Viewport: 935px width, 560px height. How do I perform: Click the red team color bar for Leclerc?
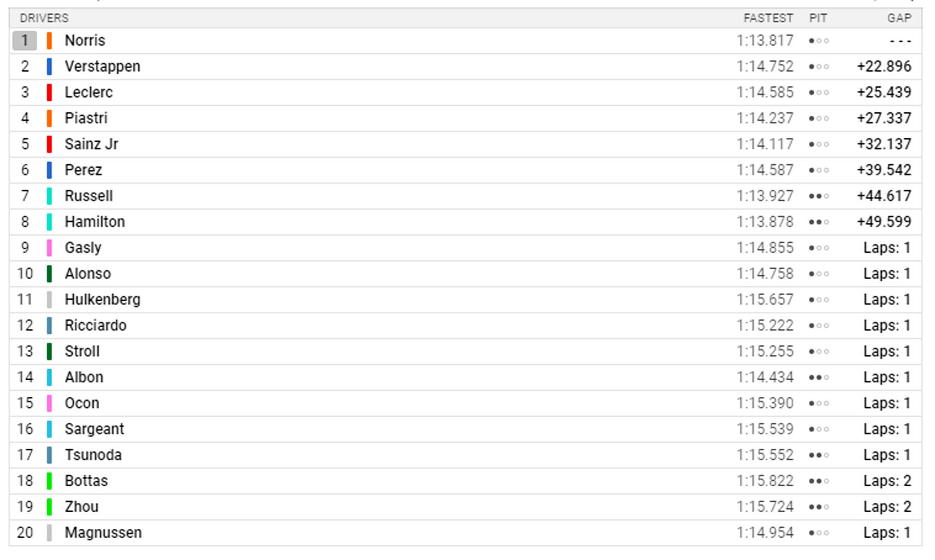coord(49,92)
